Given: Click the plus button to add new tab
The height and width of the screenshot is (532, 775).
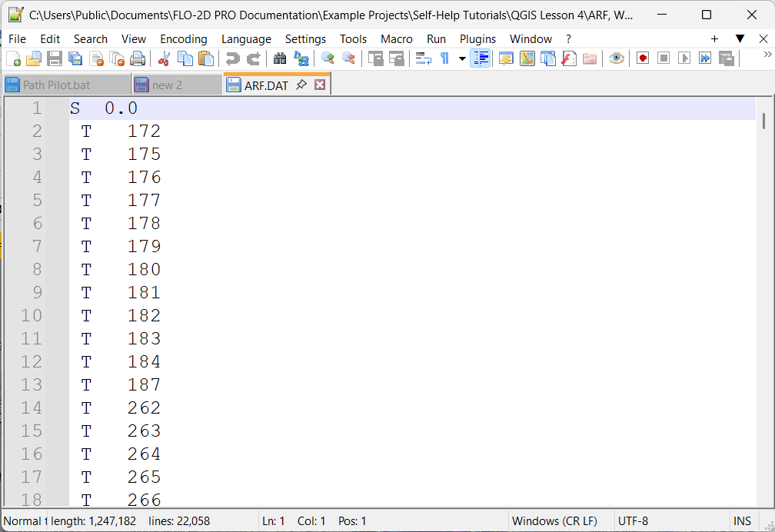Looking at the screenshot, I should pyautogui.click(x=714, y=38).
